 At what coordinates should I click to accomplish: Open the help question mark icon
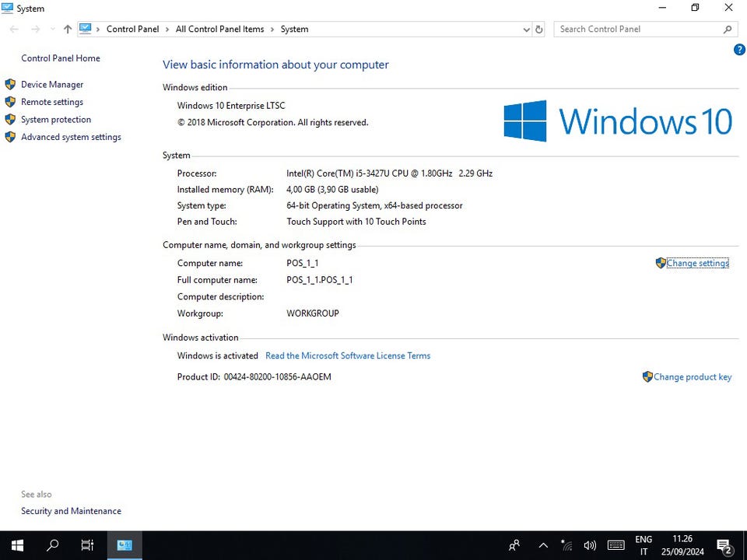739,50
